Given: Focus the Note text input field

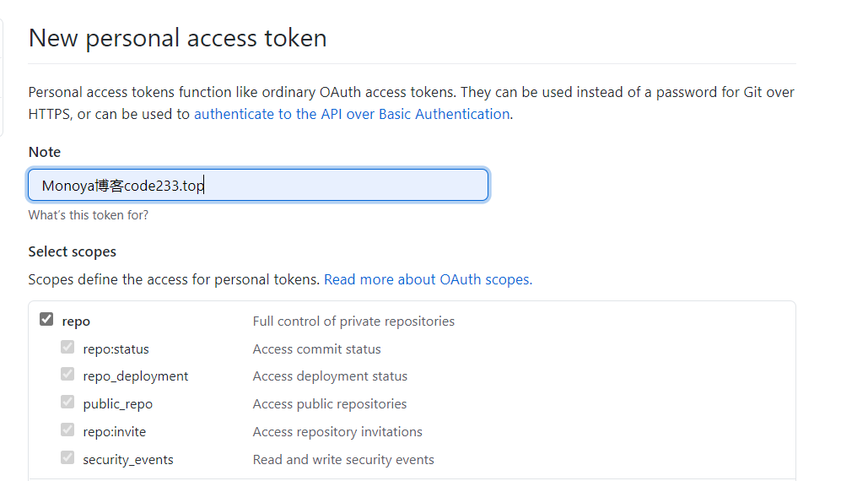Looking at the screenshot, I should point(337,186).
